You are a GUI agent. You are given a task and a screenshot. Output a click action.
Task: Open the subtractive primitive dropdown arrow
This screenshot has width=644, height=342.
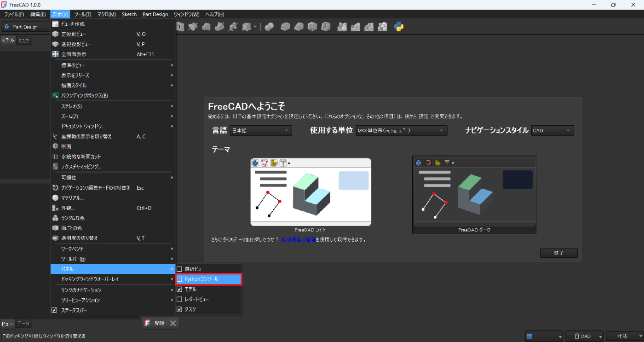point(255,27)
